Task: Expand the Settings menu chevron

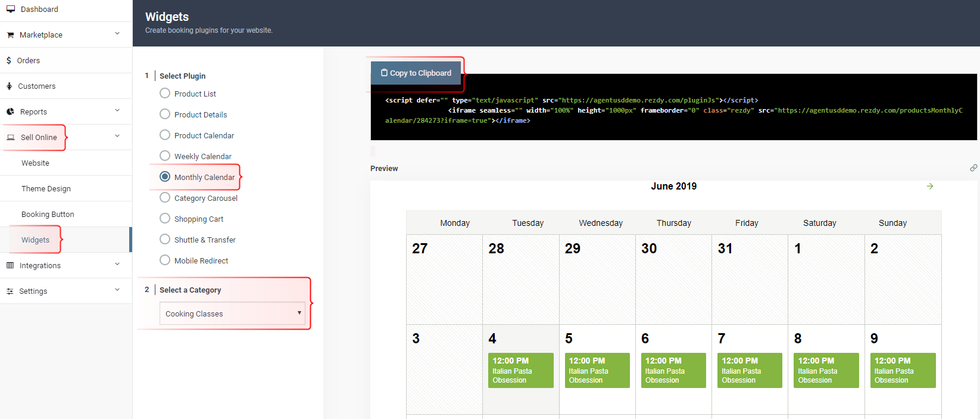Action: tap(117, 290)
